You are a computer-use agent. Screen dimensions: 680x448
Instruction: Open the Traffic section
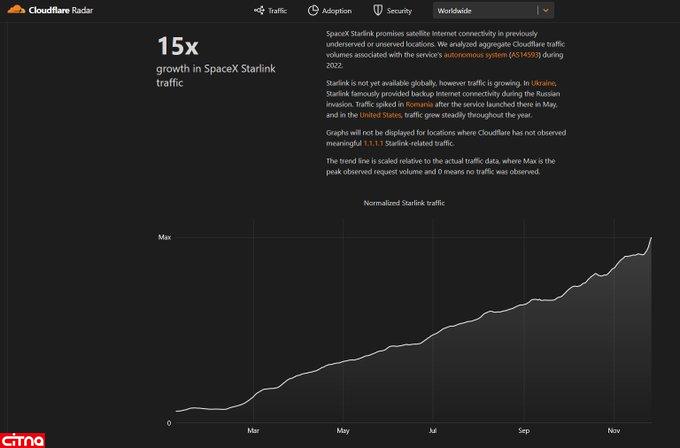click(x=277, y=10)
